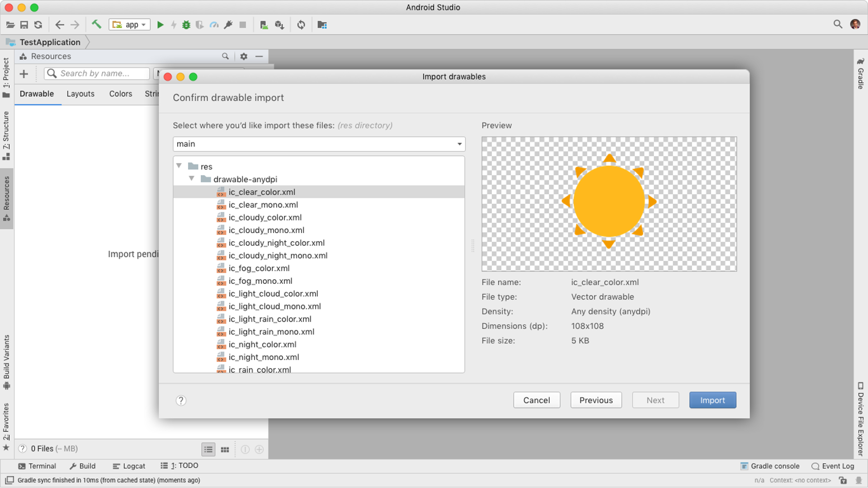
Task: Click the Import button
Action: tap(712, 400)
